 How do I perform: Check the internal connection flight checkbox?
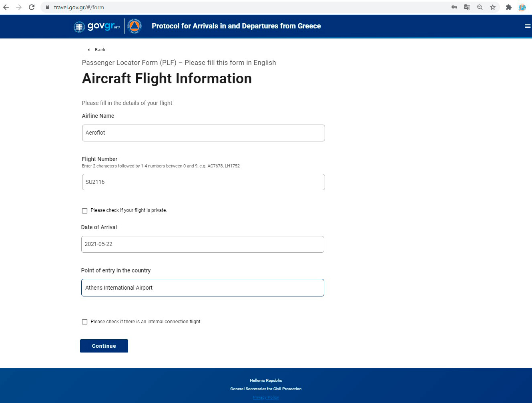pos(84,322)
